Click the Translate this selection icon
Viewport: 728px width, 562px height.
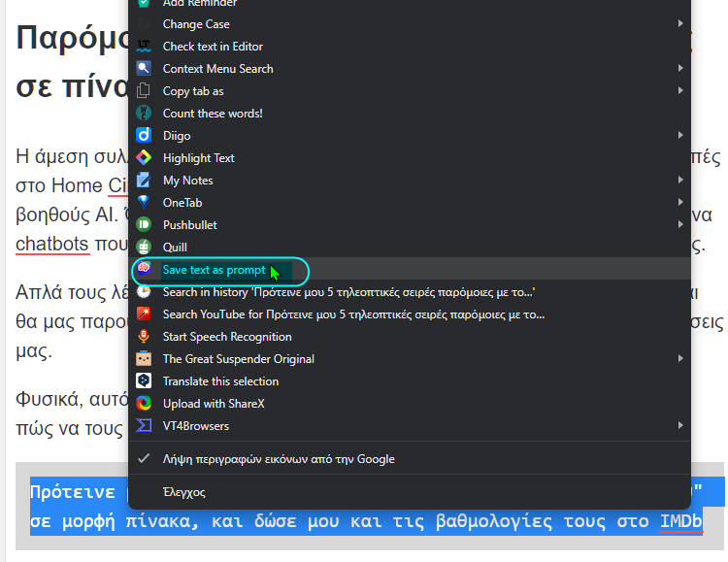coord(144,380)
